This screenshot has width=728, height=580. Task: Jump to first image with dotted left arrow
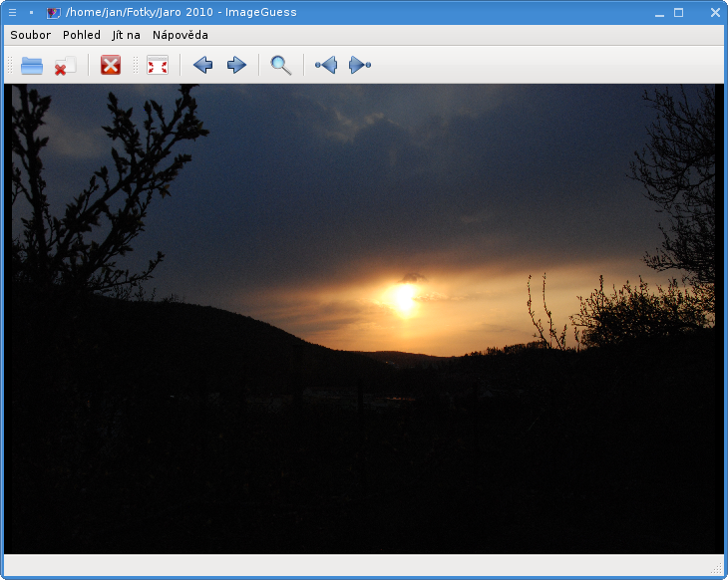pyautogui.click(x=326, y=65)
